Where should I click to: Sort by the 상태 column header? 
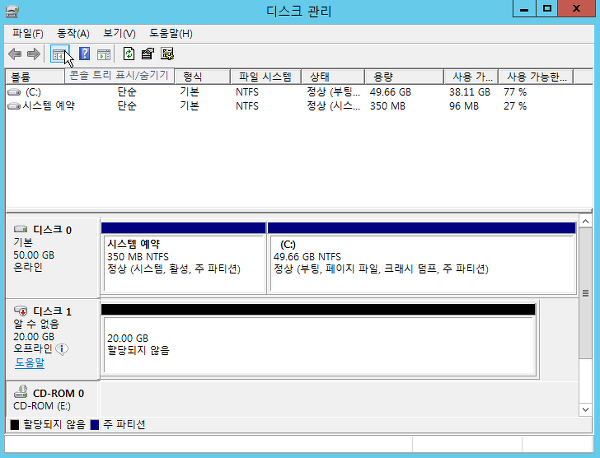(333, 77)
